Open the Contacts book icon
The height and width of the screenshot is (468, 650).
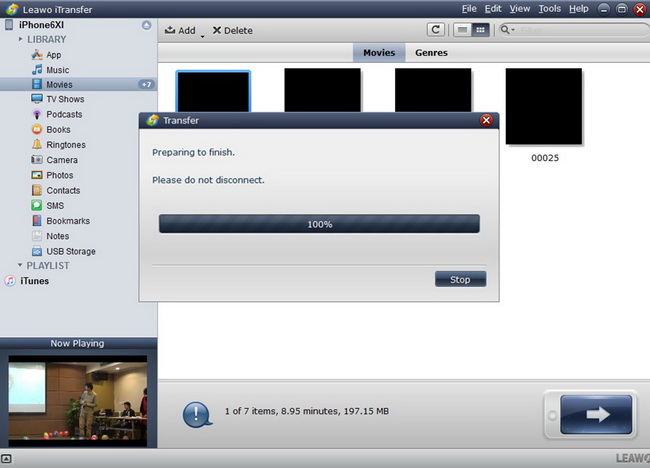[x=37, y=190]
